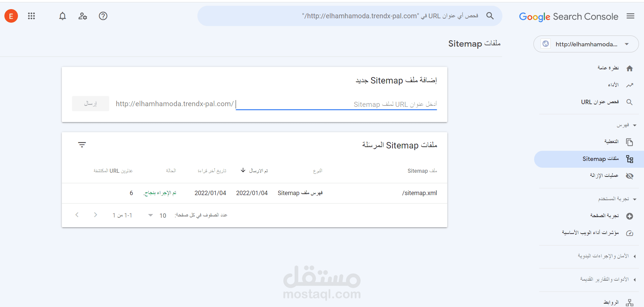
Task: Click the Page Experience plus-circle icon
Action: pos(629,216)
